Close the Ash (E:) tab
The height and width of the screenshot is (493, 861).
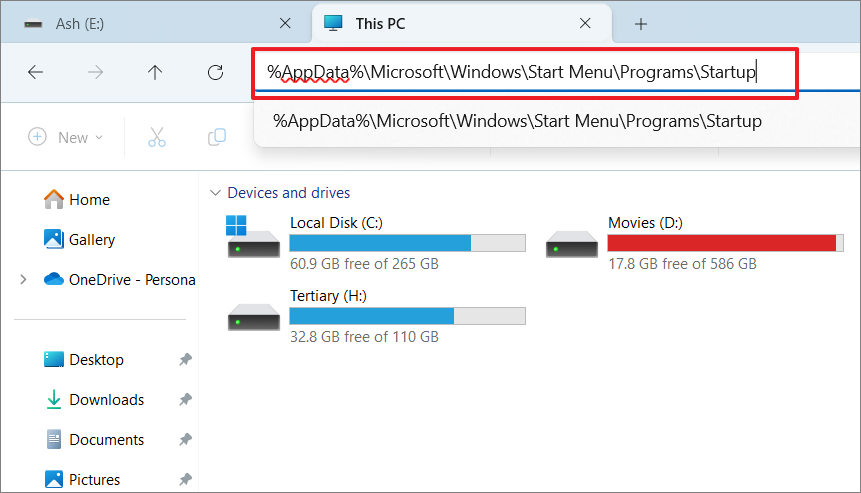pyautogui.click(x=285, y=23)
